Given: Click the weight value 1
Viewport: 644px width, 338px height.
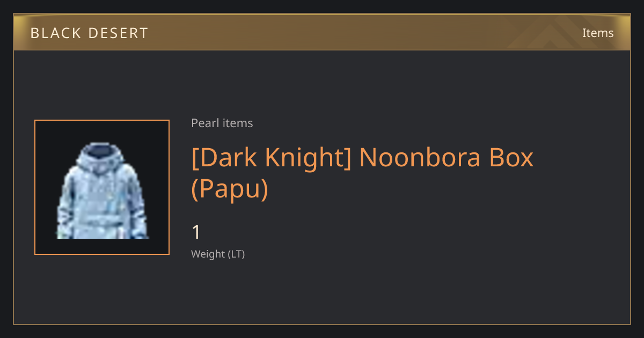Looking at the screenshot, I should [196, 232].
